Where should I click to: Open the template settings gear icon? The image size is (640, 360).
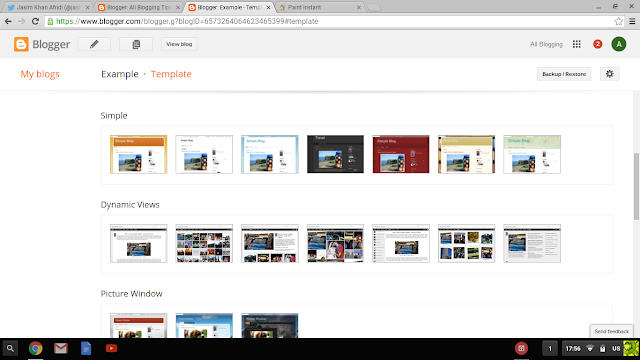[609, 74]
